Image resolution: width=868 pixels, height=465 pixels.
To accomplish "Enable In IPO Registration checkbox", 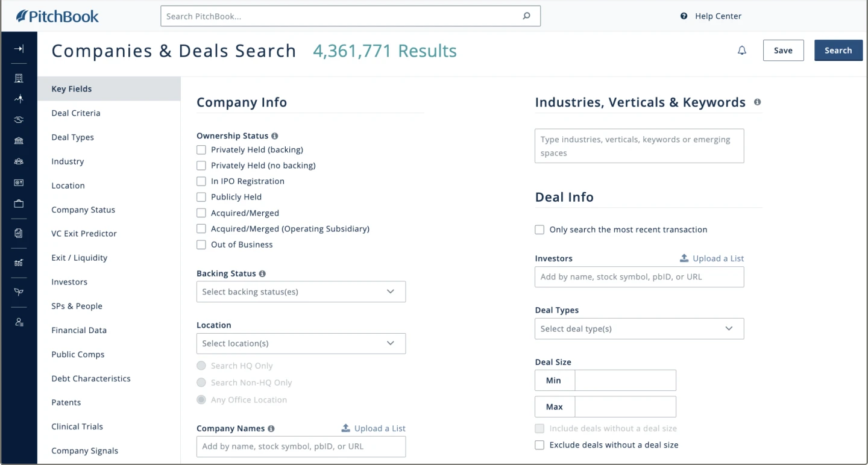I will [201, 181].
